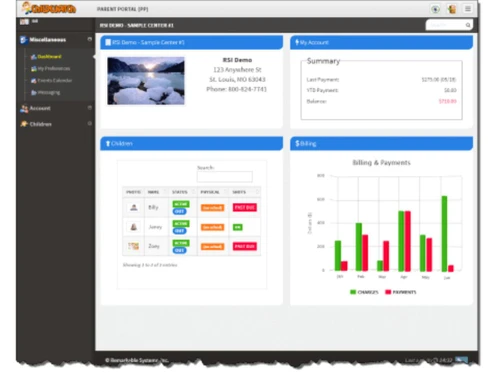Click the tall green June charges bar
Image resolution: width=500 pixels, height=375 pixels.
point(444,234)
